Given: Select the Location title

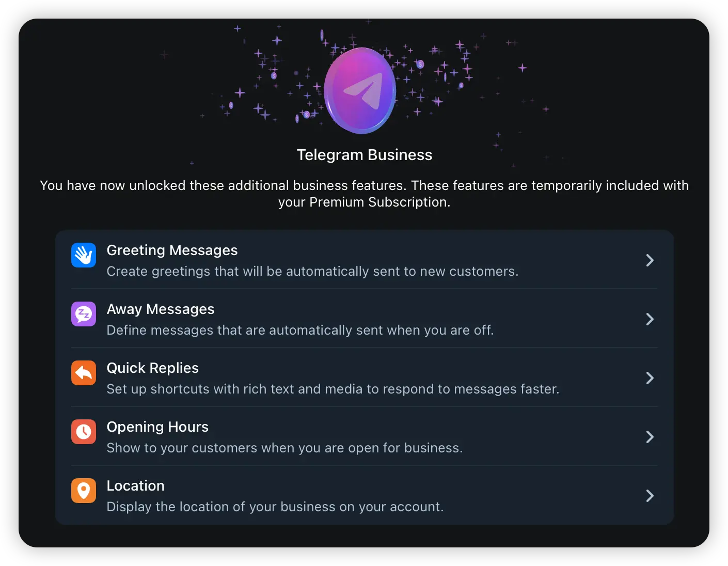Looking at the screenshot, I should pyautogui.click(x=136, y=486).
